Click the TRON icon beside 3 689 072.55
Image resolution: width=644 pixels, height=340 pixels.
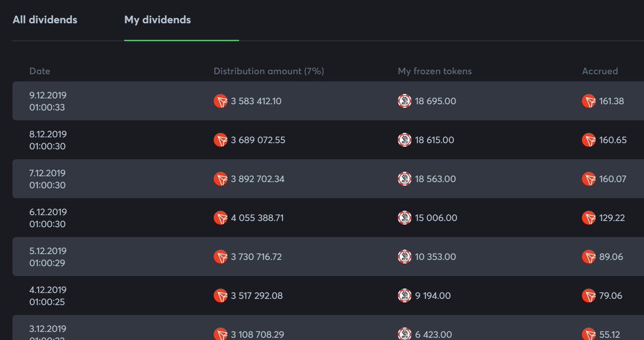tap(221, 140)
